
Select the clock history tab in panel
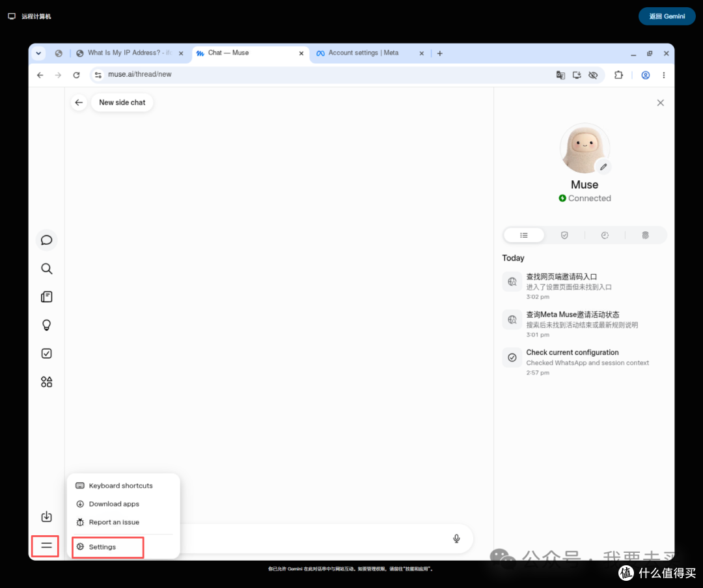[605, 235]
